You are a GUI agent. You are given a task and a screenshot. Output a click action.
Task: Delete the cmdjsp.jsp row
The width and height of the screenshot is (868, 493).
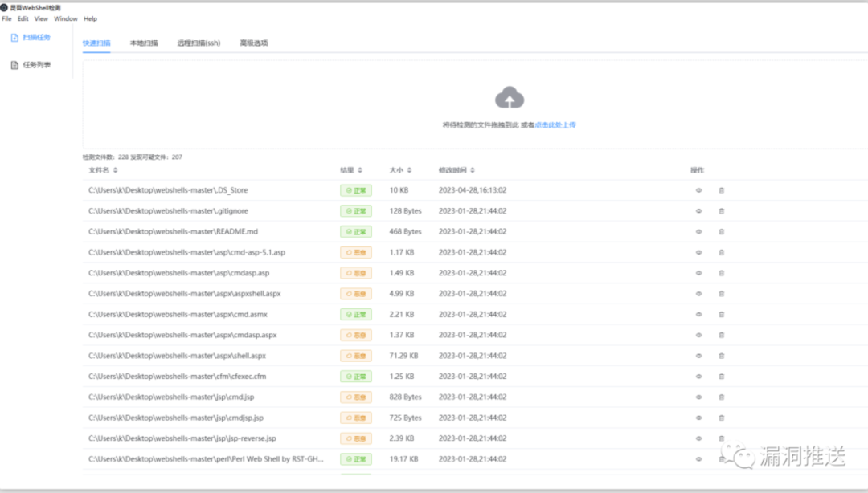721,418
